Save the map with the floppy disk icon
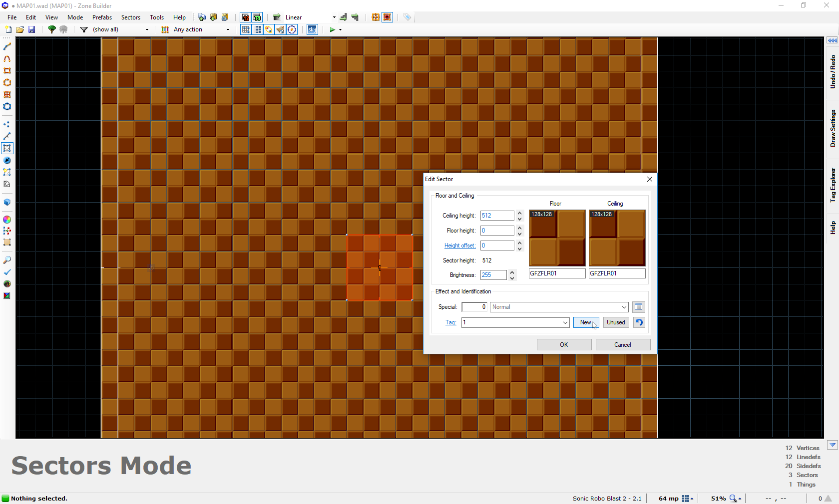 click(31, 29)
